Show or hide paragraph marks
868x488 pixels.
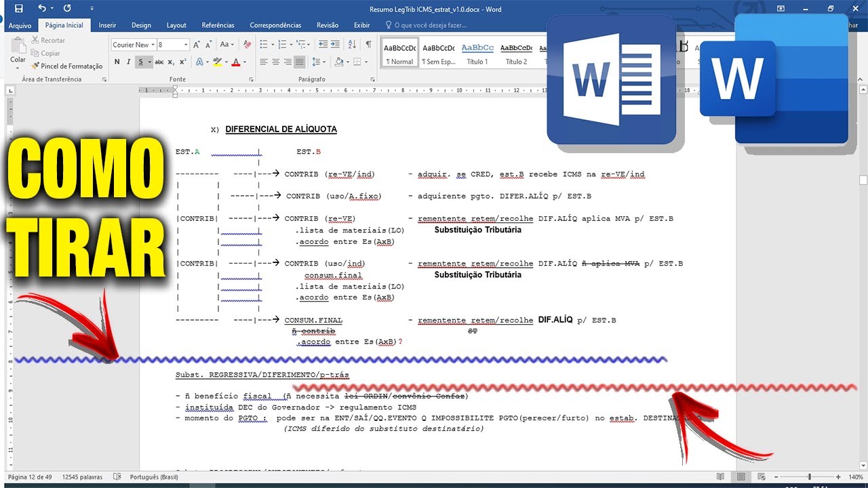[368, 45]
